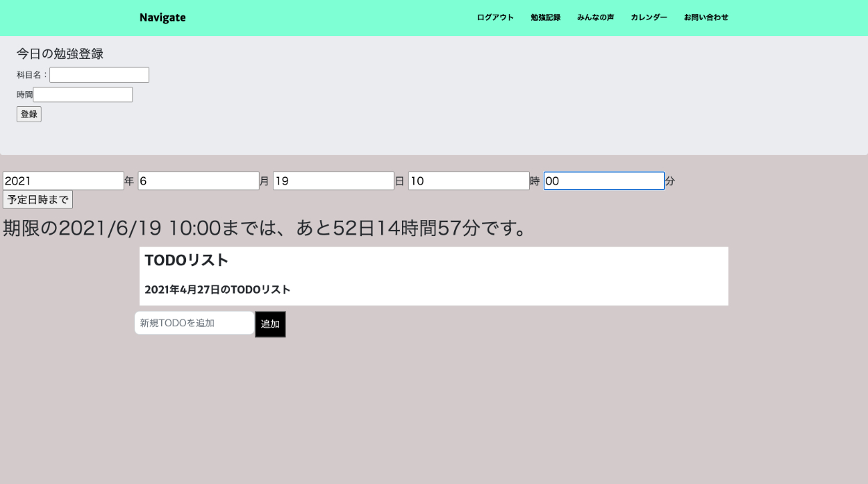Click the 新規TODOを追加 input field
The image size is (868, 484).
(194, 323)
